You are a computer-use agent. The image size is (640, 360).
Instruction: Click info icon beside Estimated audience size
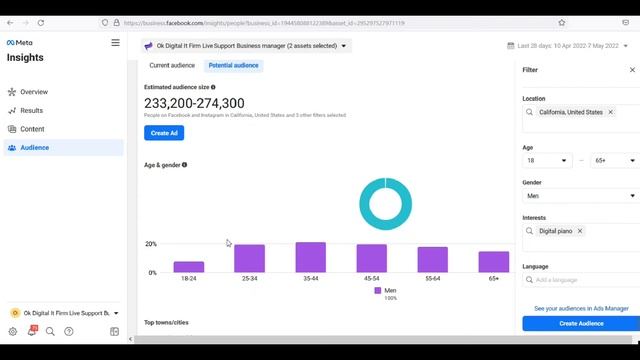213,87
